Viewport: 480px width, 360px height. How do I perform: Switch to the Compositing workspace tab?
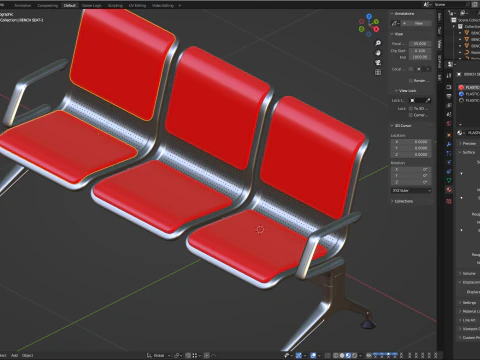tap(47, 5)
